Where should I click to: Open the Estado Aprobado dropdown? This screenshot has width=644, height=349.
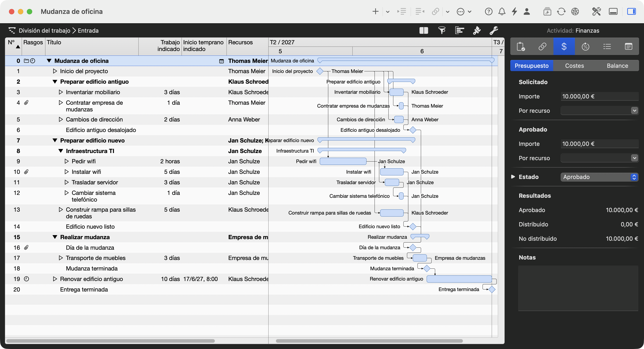(599, 177)
